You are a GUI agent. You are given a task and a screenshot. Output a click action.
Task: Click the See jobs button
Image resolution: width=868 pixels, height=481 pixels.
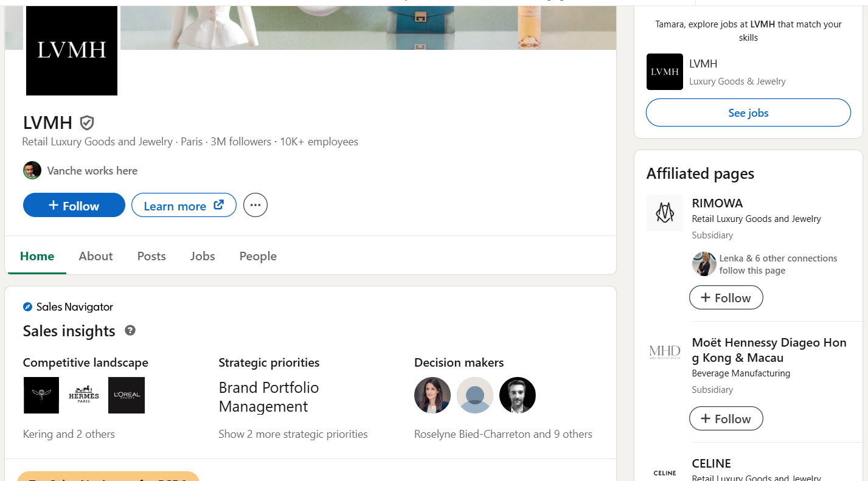tap(748, 112)
